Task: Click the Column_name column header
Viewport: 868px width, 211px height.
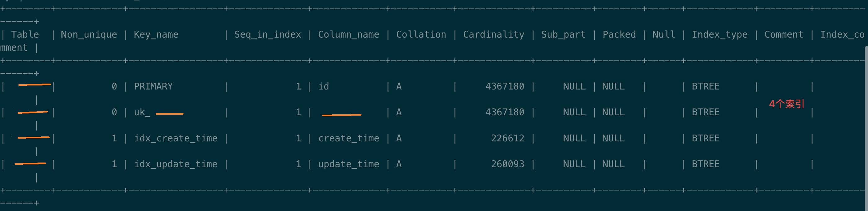Action: pos(348,34)
